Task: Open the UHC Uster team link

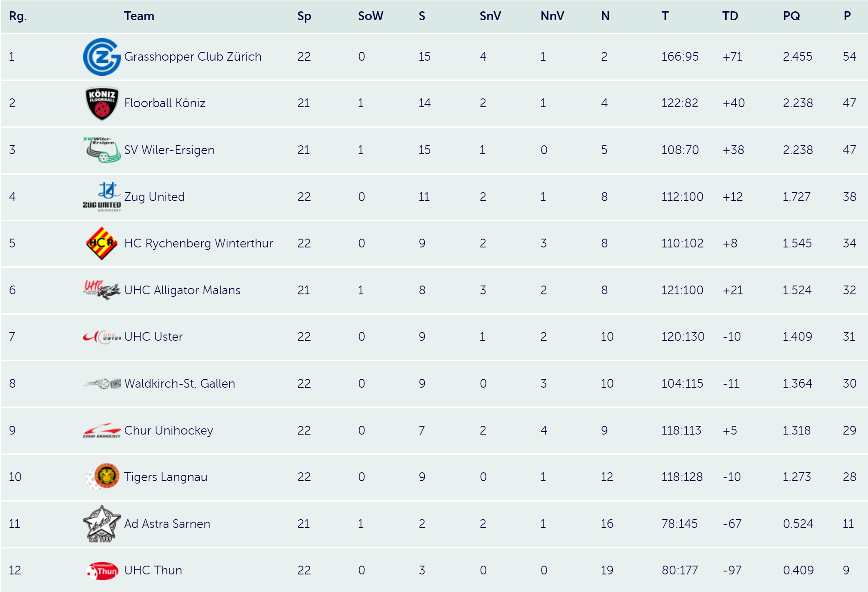Action: [154, 337]
